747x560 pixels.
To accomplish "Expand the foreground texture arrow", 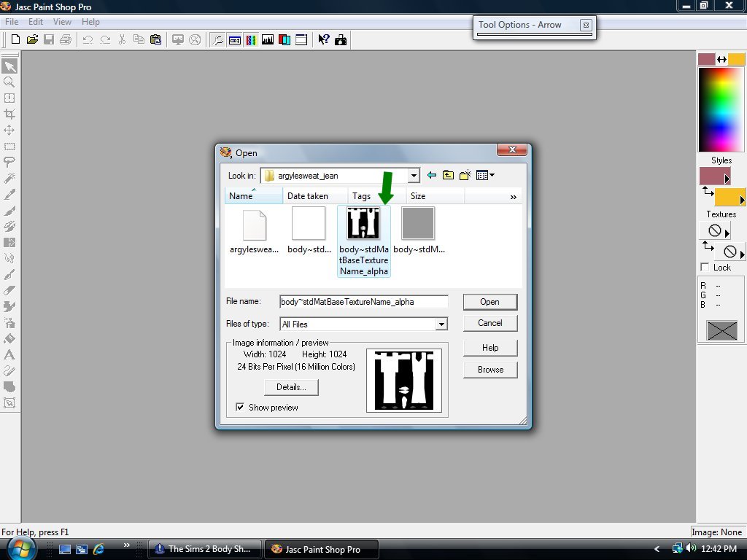I will pyautogui.click(x=727, y=233).
